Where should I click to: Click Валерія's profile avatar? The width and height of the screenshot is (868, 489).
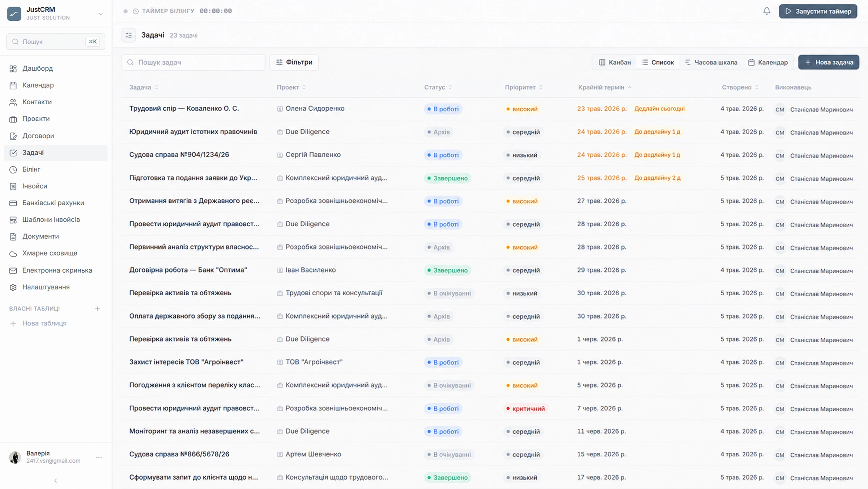[x=15, y=457]
